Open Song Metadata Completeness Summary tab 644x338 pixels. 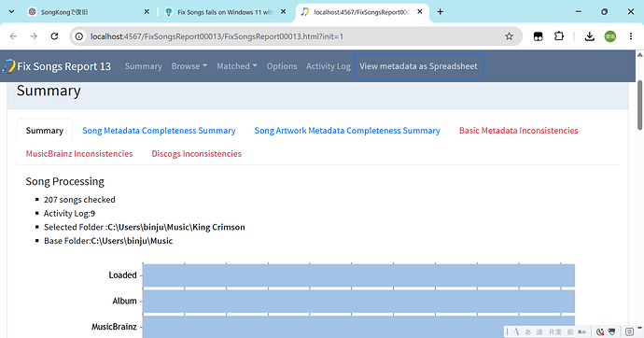159,131
